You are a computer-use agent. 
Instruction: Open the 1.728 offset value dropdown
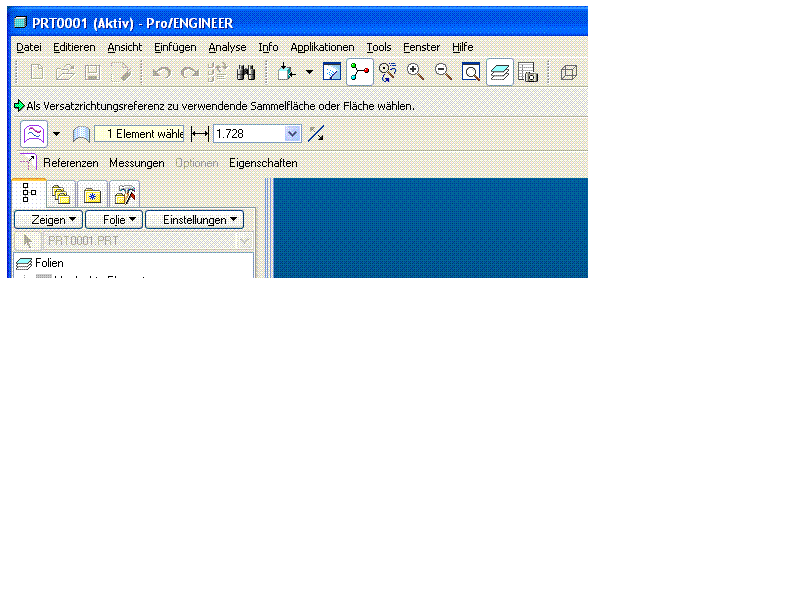pos(292,134)
